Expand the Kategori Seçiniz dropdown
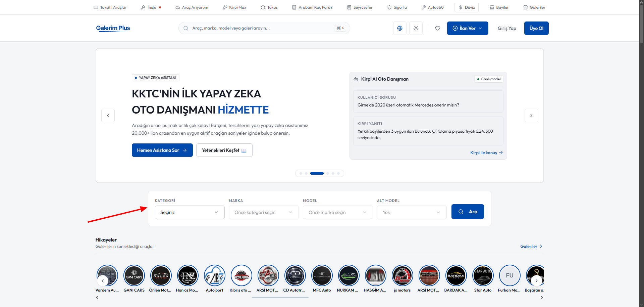The width and height of the screenshot is (644, 307). [x=190, y=212]
